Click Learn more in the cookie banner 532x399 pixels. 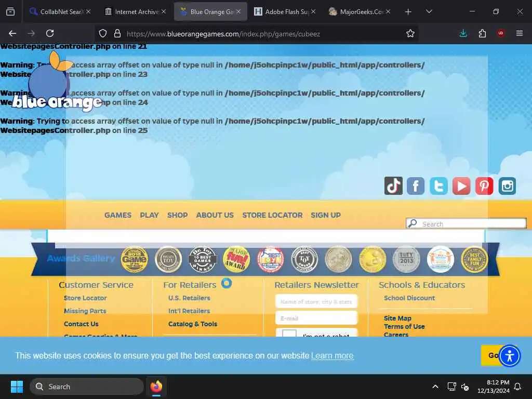pyautogui.click(x=332, y=355)
